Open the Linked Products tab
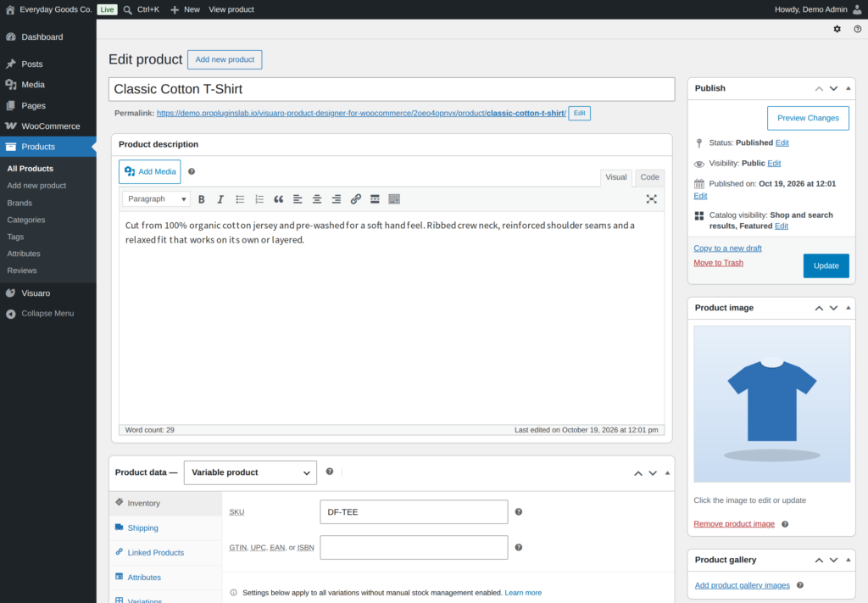 (x=165, y=553)
